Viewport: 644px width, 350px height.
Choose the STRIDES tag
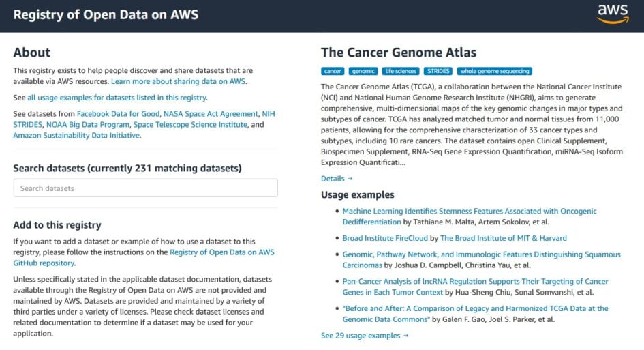[438, 71]
